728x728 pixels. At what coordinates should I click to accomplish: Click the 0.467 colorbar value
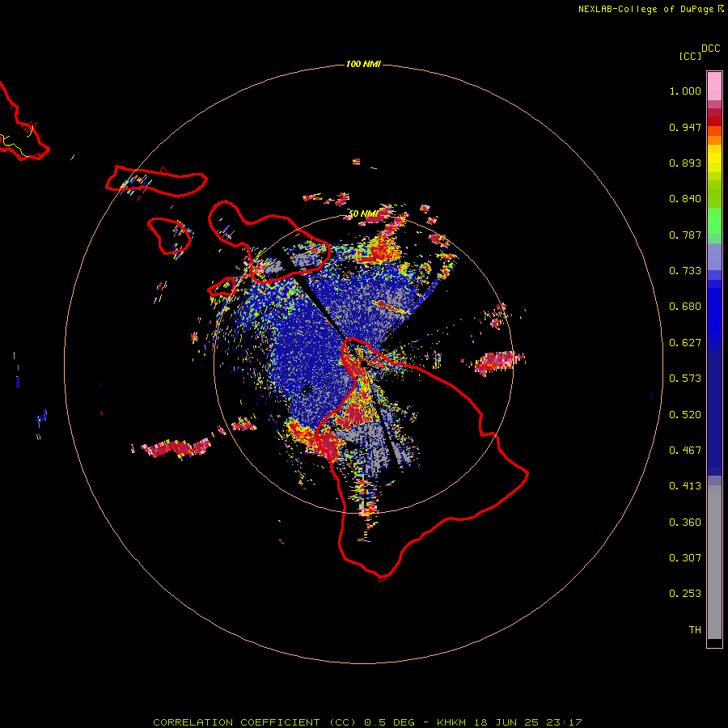click(x=685, y=451)
